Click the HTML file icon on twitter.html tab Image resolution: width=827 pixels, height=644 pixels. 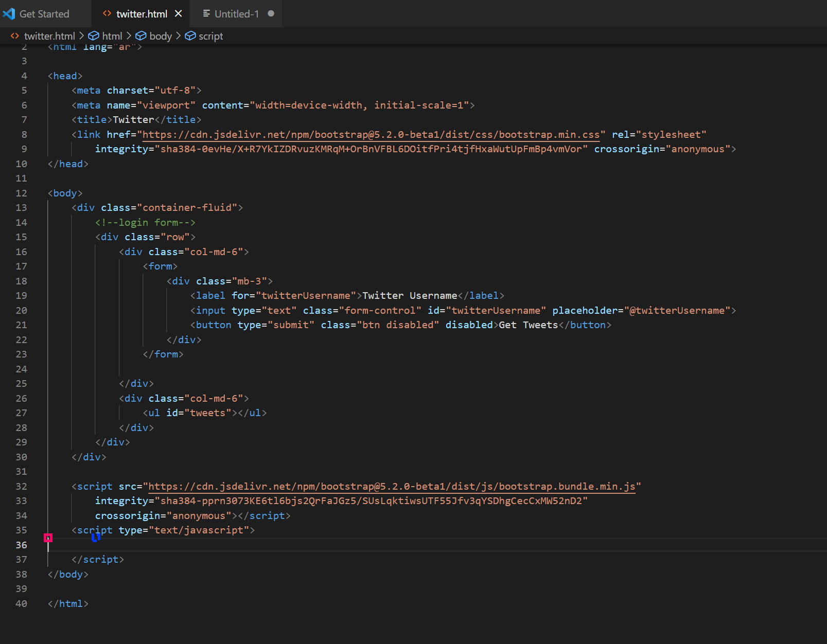click(x=107, y=14)
